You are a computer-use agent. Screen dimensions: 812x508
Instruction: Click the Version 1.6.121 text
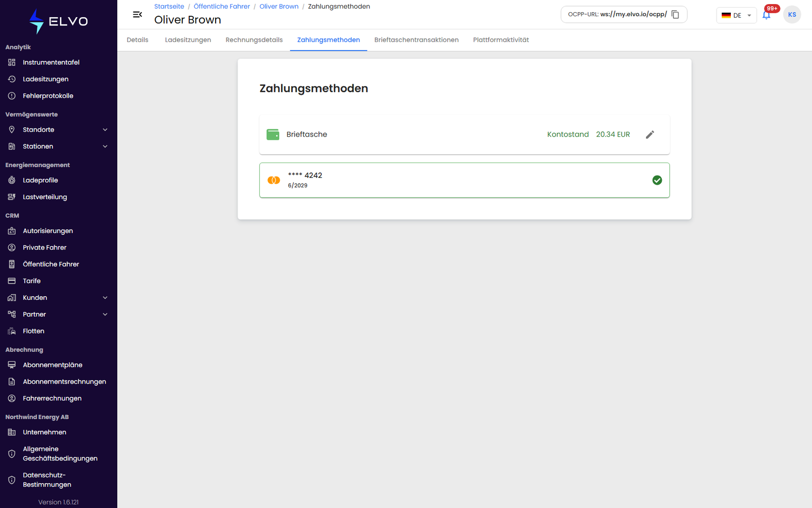[58, 502]
